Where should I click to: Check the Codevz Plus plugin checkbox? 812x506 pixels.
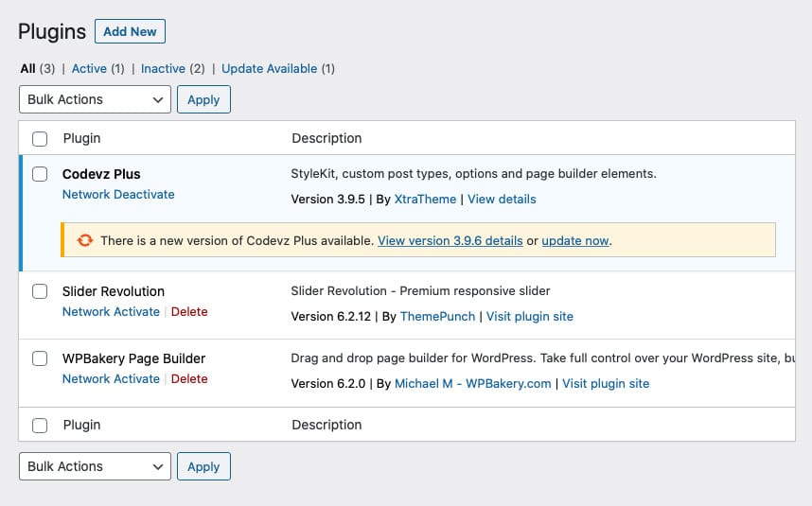point(40,174)
